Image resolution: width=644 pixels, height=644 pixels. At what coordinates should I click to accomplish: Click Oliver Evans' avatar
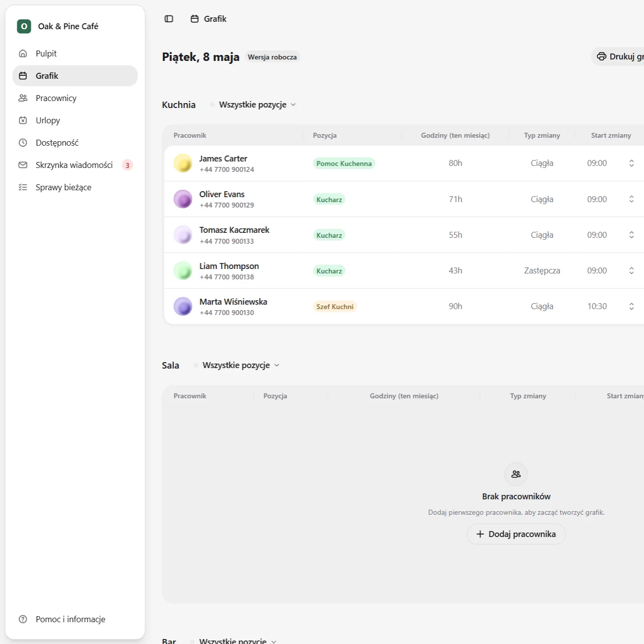(x=183, y=199)
